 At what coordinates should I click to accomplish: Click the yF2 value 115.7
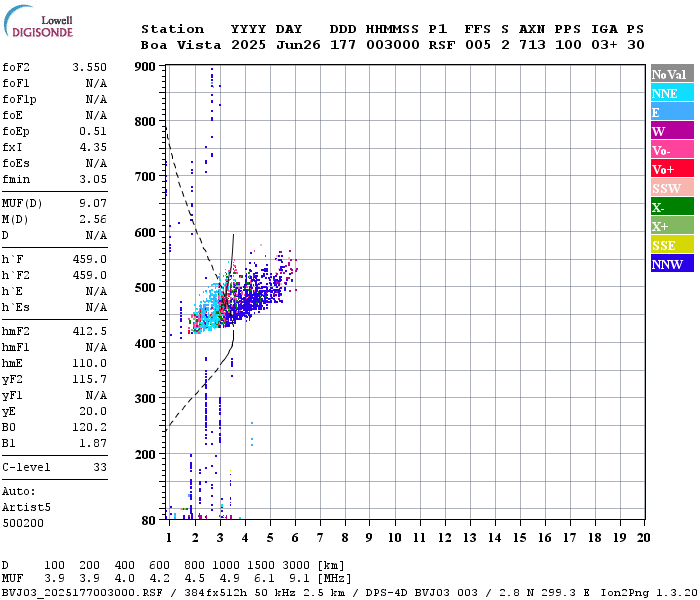pyautogui.click(x=90, y=379)
